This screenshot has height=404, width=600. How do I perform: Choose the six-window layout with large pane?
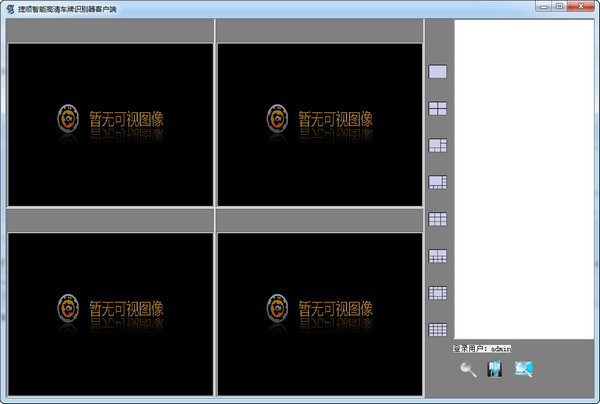click(437, 145)
